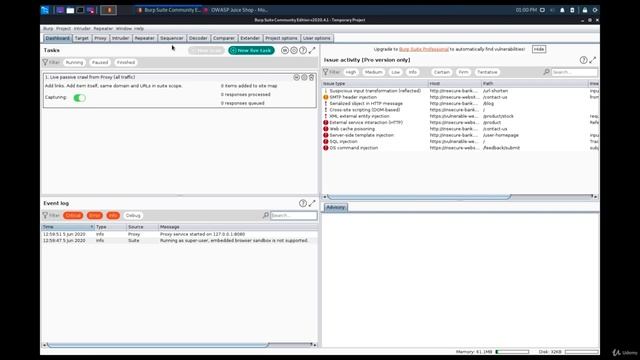Click the Event log search magnifier icon
The image size is (640, 360).
point(265,215)
